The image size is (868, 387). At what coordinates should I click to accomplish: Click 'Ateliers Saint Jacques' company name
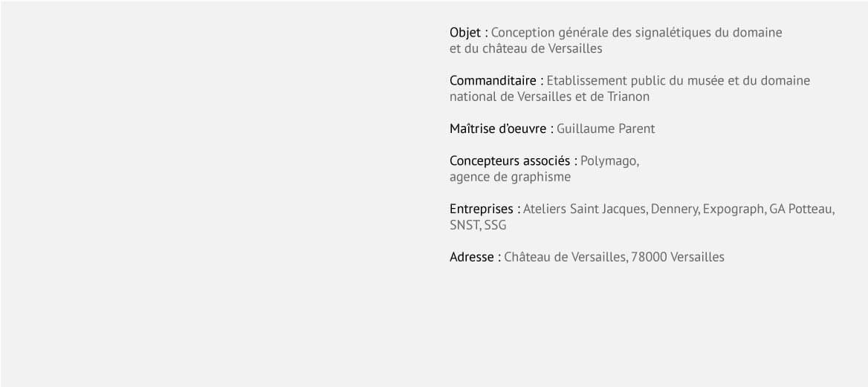(584, 209)
